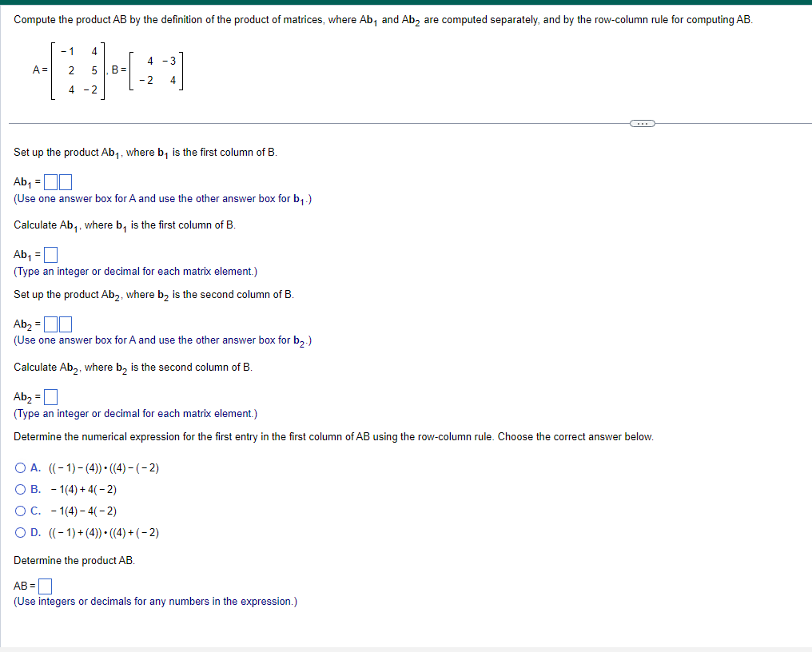Click the answer box for product AB
812x652 pixels.
[x=45, y=585]
